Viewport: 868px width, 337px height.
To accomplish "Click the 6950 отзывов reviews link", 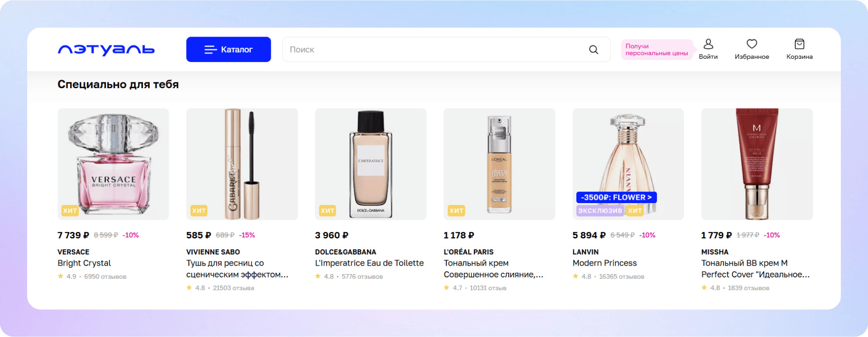I will coord(105,276).
